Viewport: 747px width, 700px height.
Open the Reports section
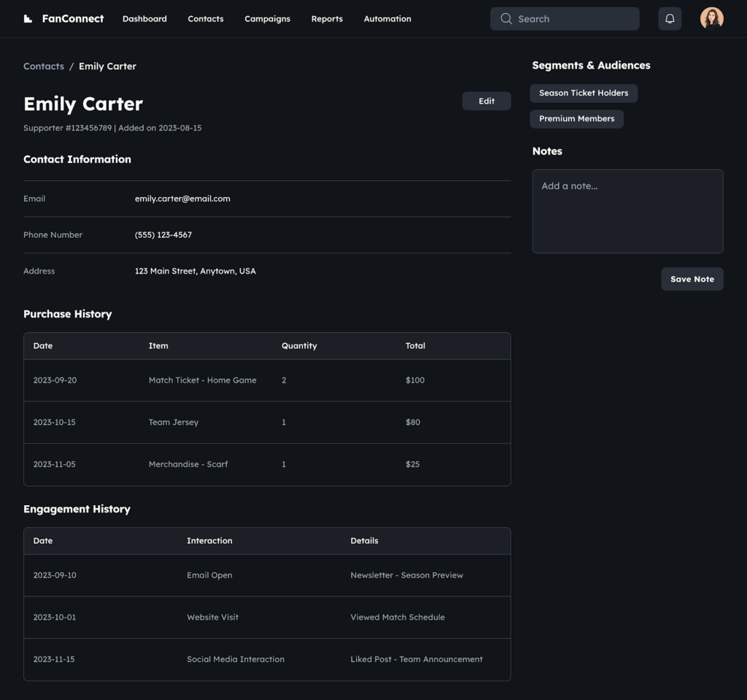pos(327,19)
